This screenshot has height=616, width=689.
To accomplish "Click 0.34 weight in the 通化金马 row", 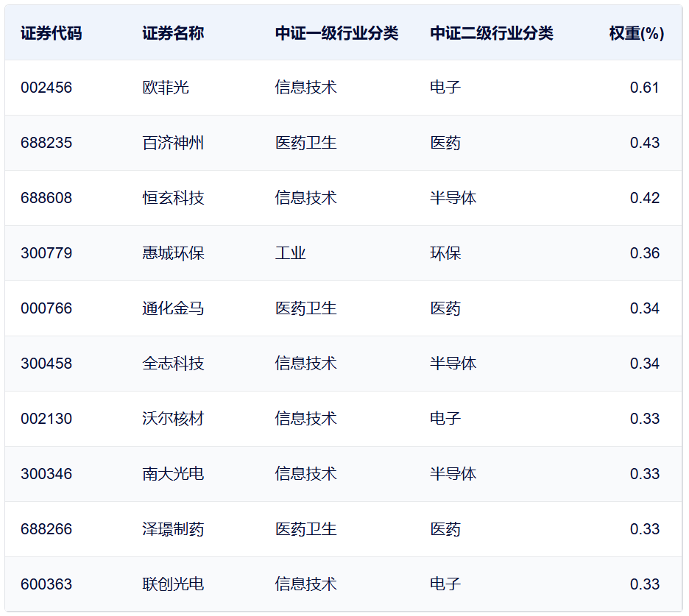I will click(x=645, y=308).
